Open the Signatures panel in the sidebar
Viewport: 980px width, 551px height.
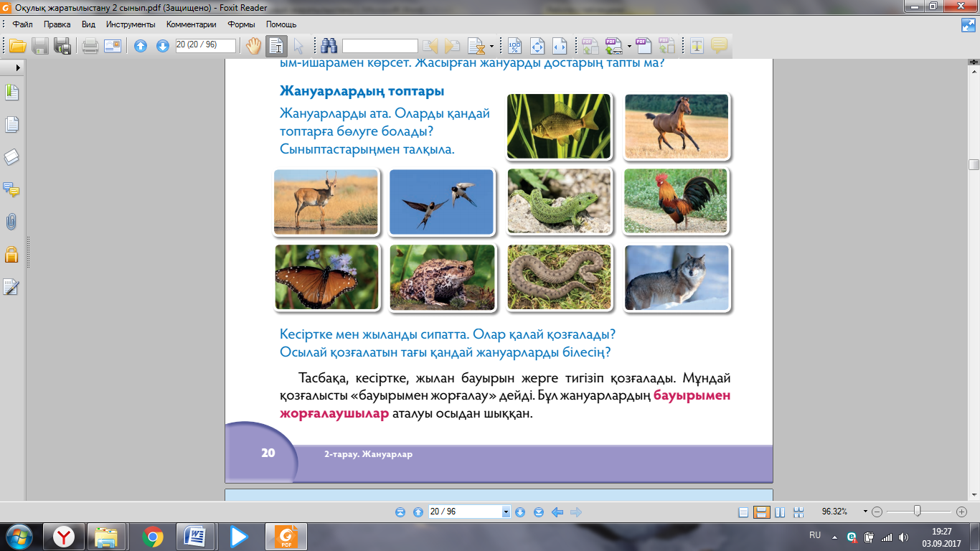point(11,287)
